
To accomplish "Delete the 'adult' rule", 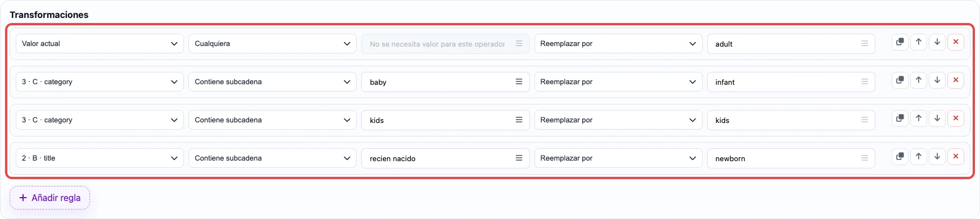I will tap(956, 42).
